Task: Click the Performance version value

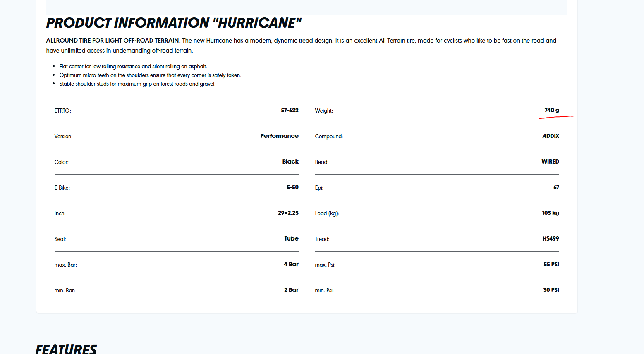Action: (x=279, y=136)
